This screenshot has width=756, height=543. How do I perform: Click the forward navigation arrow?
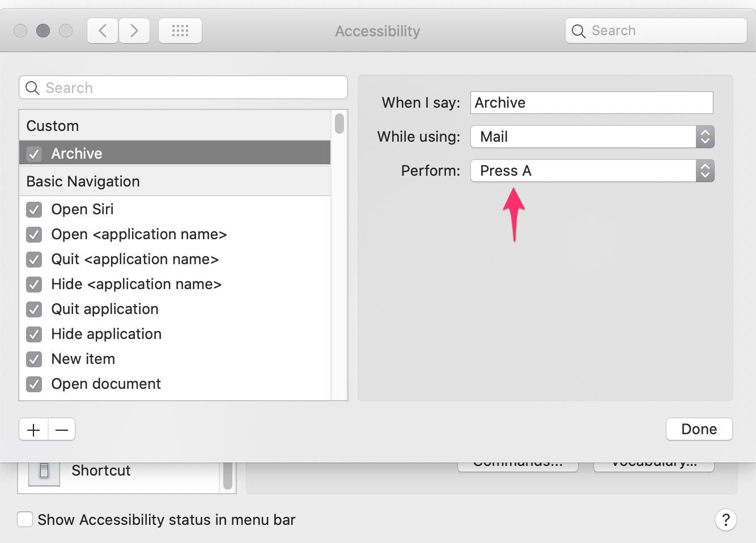(134, 31)
